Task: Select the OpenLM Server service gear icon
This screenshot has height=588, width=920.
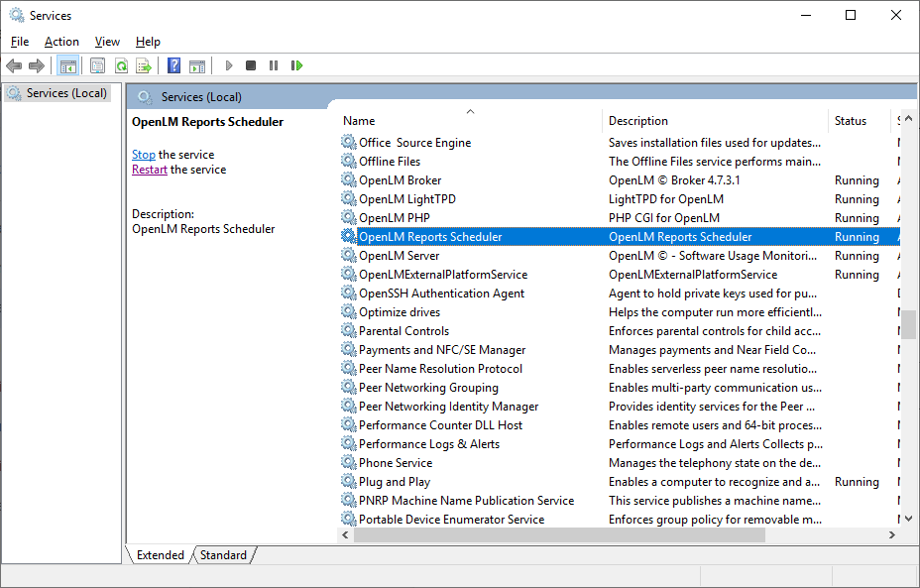Action: 348,255
